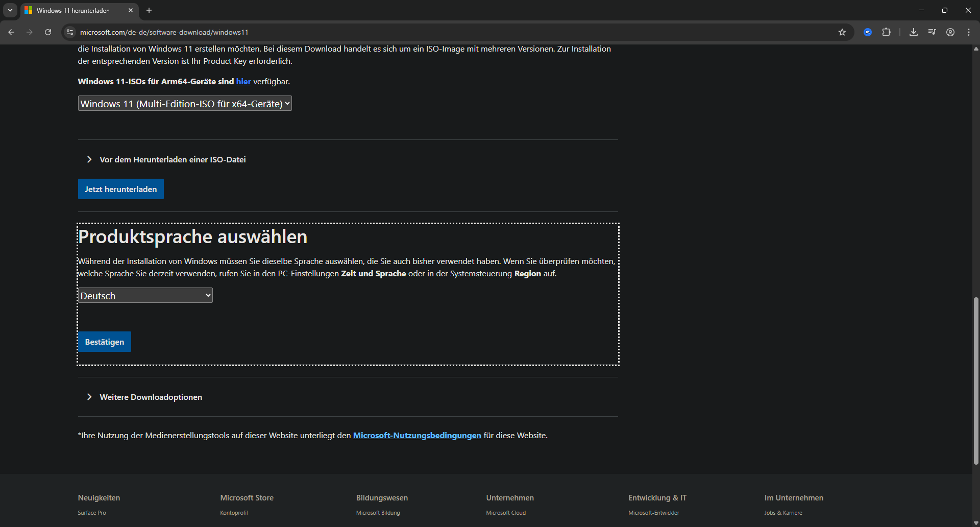Open the media controls icon

coord(932,32)
